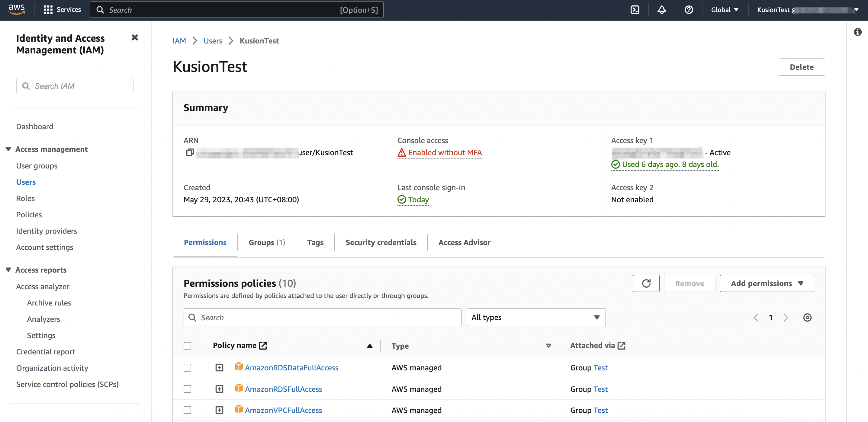The width and height of the screenshot is (868, 422).
Task: Open the Access Advisor tab
Action: click(464, 242)
